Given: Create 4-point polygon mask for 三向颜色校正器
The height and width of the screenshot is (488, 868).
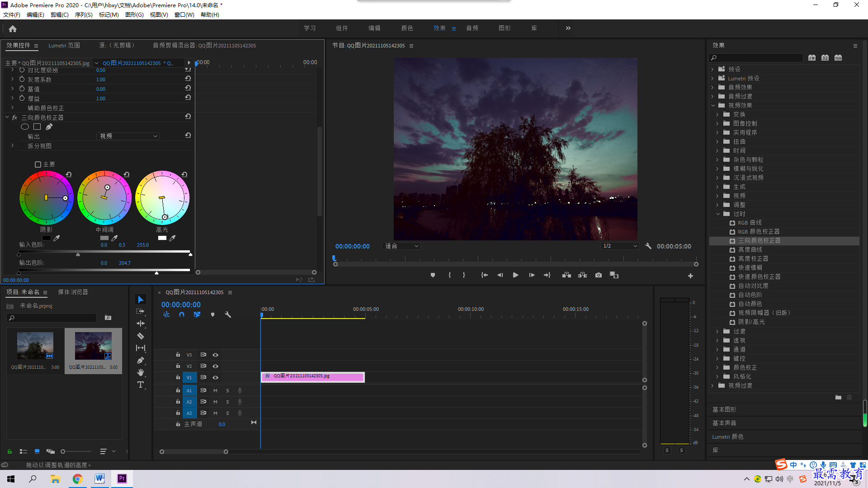Looking at the screenshot, I should click(x=37, y=127).
